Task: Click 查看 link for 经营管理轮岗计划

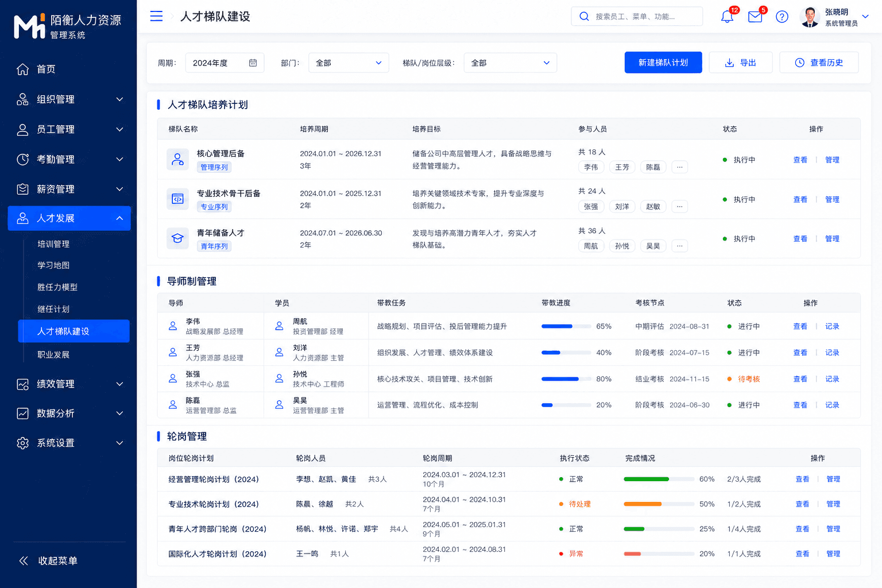Action: click(802, 479)
